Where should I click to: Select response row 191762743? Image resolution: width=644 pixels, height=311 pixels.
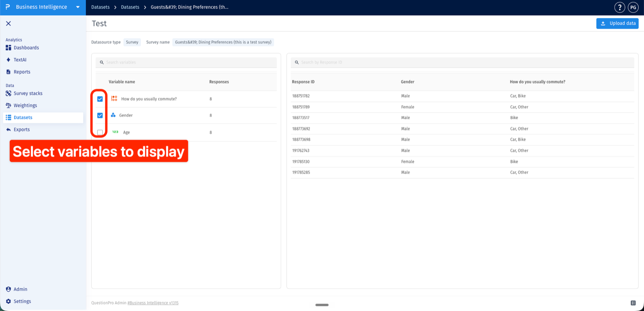coord(462,150)
